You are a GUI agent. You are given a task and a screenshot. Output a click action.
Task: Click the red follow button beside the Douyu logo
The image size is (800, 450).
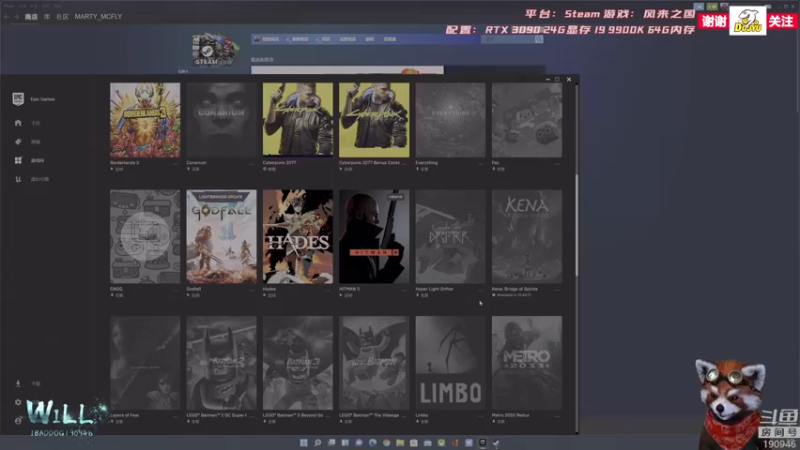(781, 21)
